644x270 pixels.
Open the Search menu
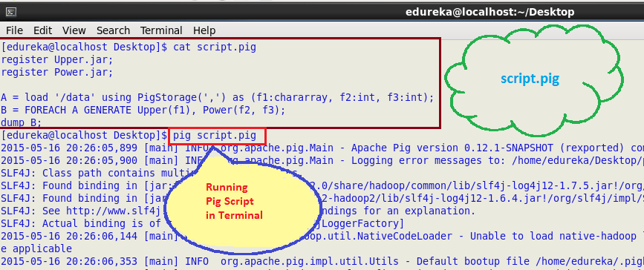click(x=113, y=30)
